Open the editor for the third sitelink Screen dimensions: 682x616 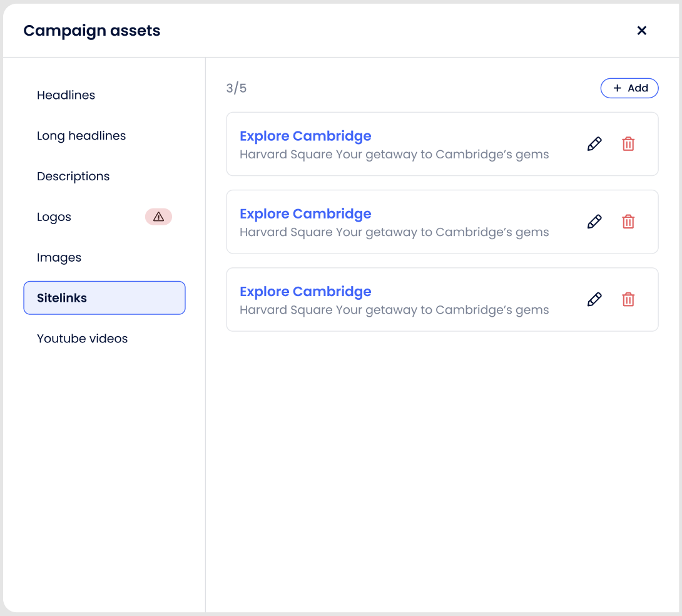pyautogui.click(x=594, y=299)
